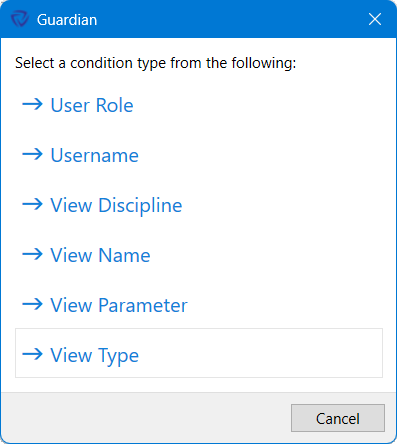Select View Discipline condition option
Image resolution: width=397 pixels, height=444 pixels.
coord(199,205)
